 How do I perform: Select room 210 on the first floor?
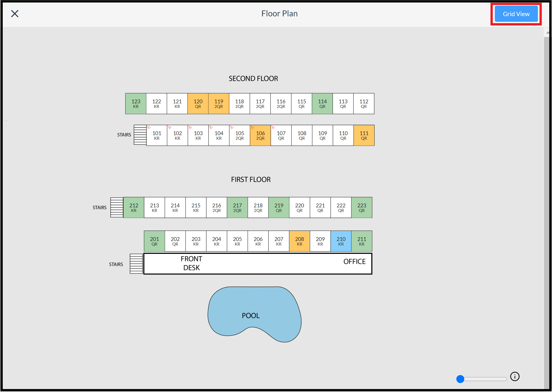coord(341,241)
